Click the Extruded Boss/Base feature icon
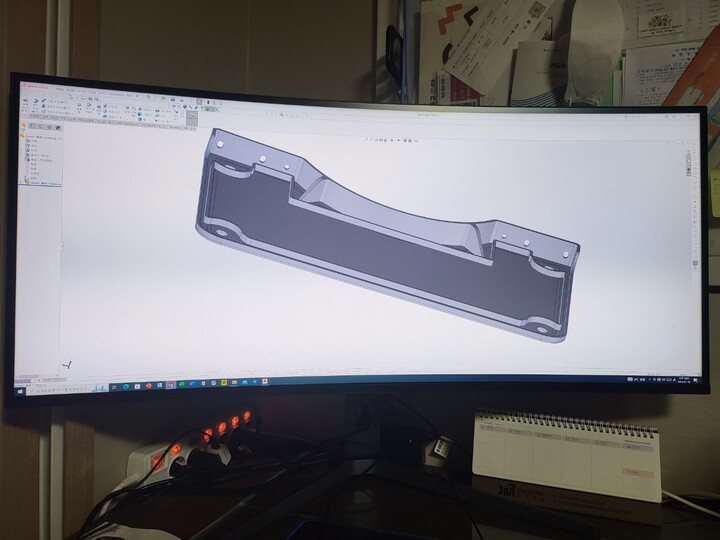 (26, 103)
